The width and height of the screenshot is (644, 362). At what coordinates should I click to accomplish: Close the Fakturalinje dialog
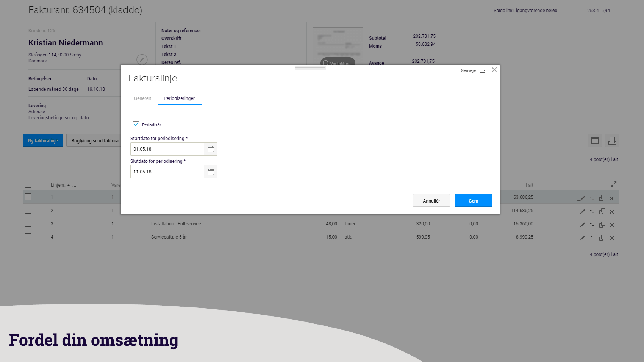[494, 70]
